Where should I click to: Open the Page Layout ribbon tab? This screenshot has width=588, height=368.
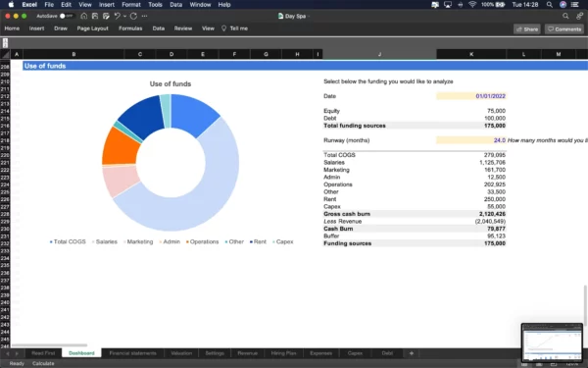point(93,28)
